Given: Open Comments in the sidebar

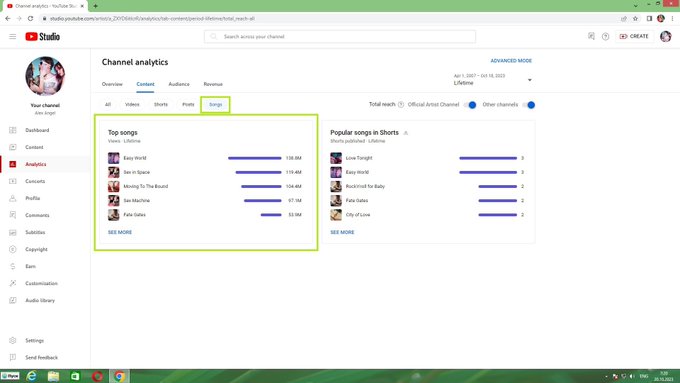Looking at the screenshot, I should click(x=37, y=215).
